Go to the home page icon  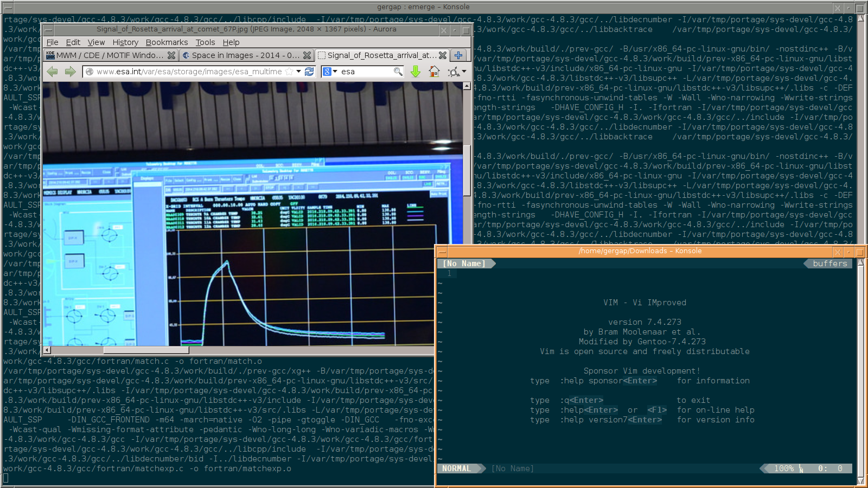coord(434,72)
